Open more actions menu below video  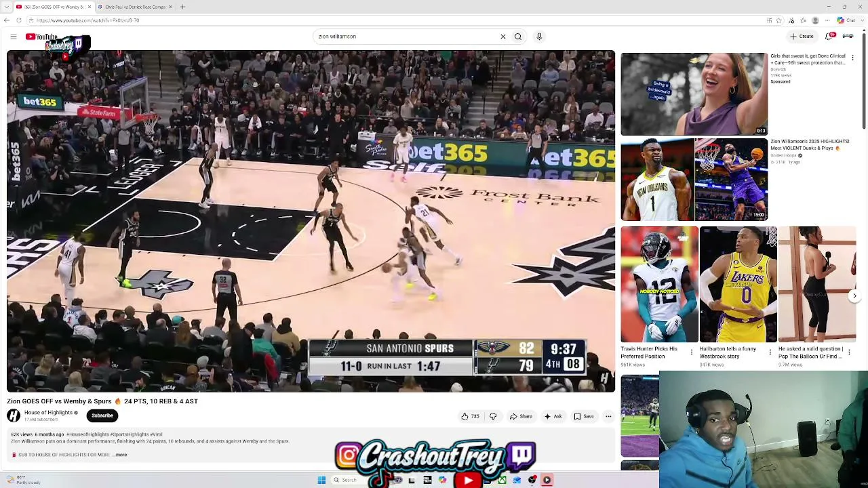(608, 416)
